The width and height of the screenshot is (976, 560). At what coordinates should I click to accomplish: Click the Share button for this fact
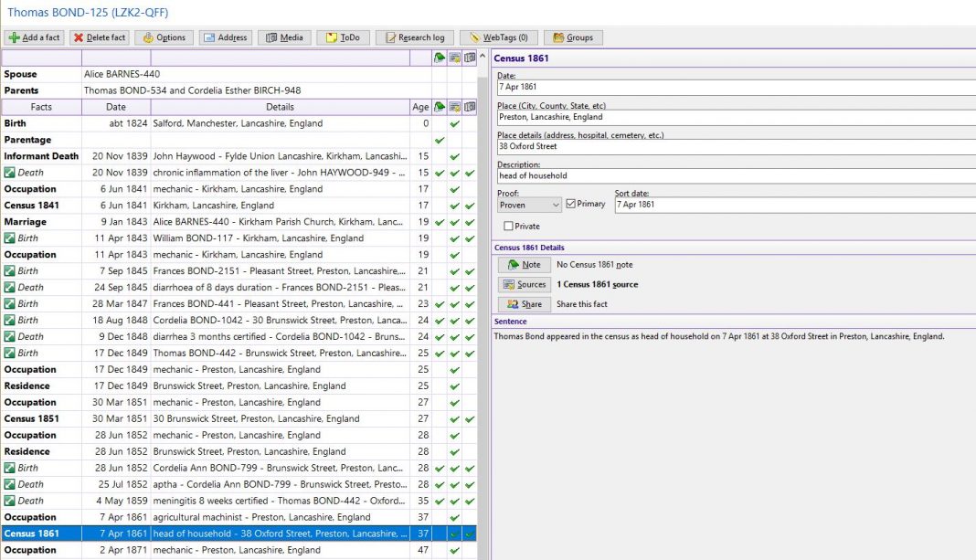(525, 304)
